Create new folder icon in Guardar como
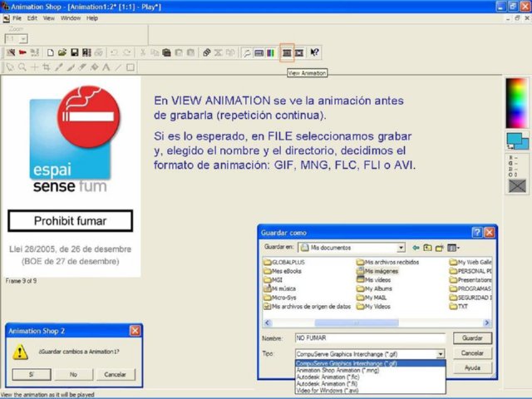Image resolution: width=532 pixels, height=399 pixels. click(x=440, y=248)
